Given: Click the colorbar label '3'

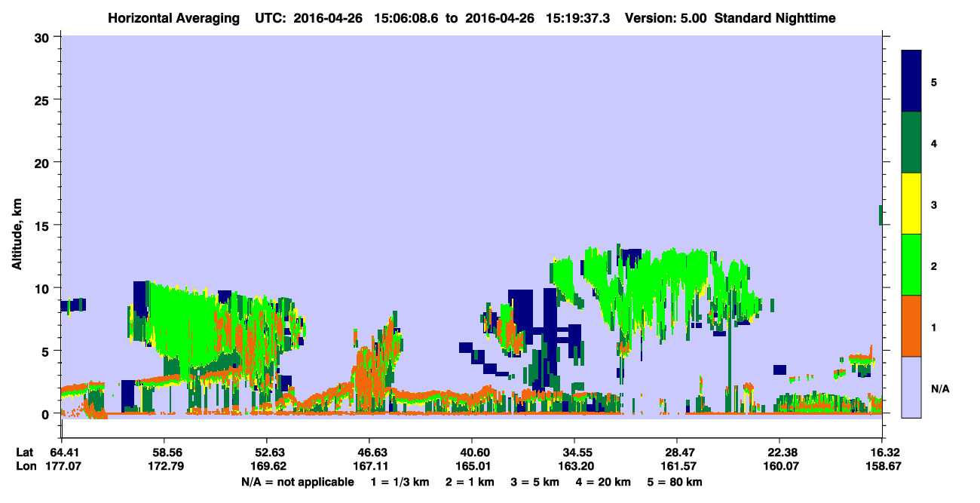Looking at the screenshot, I should (933, 204).
